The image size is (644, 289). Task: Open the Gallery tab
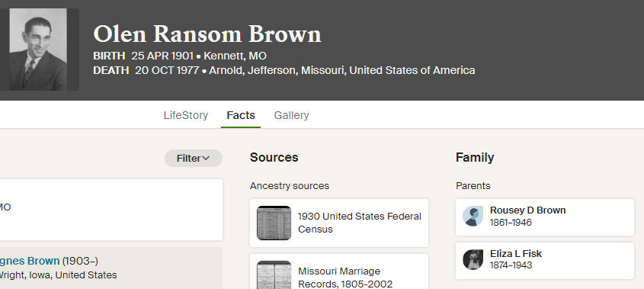(292, 115)
